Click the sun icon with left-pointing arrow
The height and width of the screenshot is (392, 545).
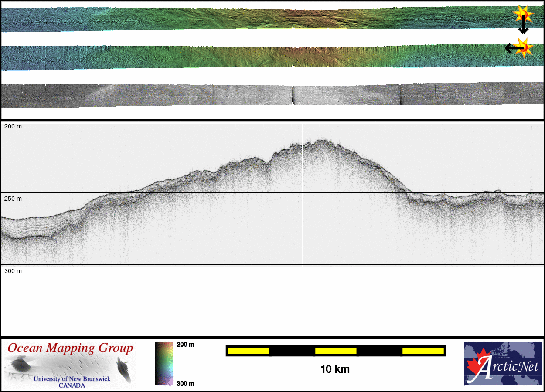pyautogui.click(x=522, y=47)
